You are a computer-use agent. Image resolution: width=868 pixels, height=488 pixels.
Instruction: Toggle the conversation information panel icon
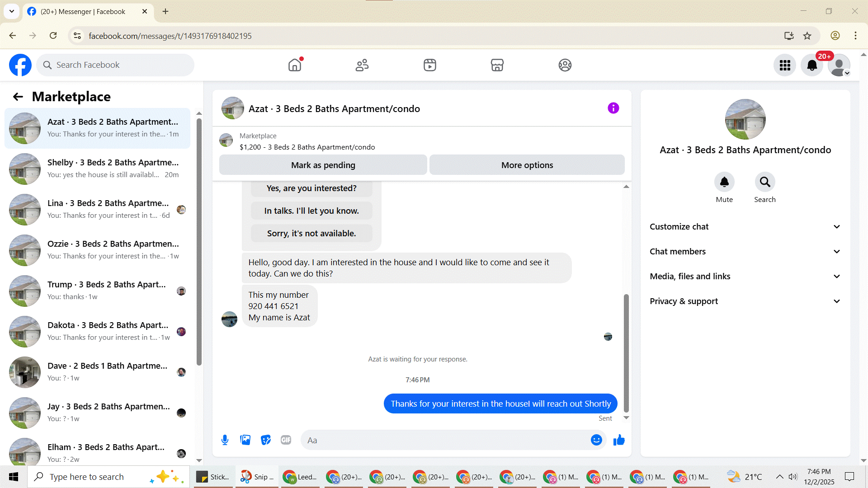coord(613,108)
